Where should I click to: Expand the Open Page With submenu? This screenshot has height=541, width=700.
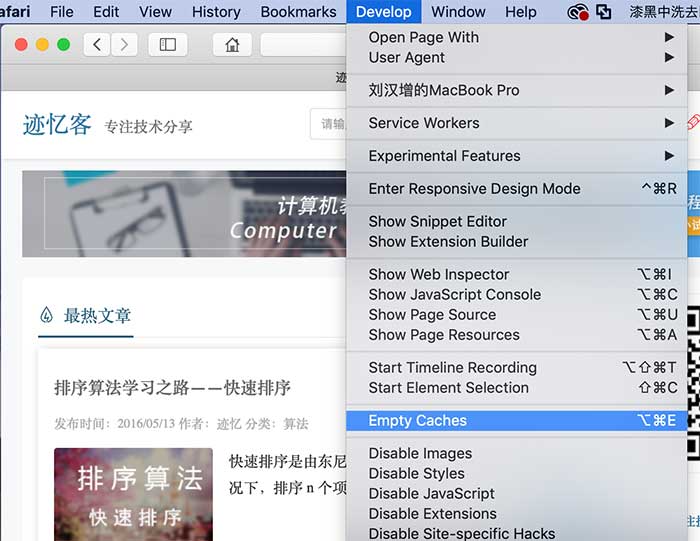(x=517, y=37)
